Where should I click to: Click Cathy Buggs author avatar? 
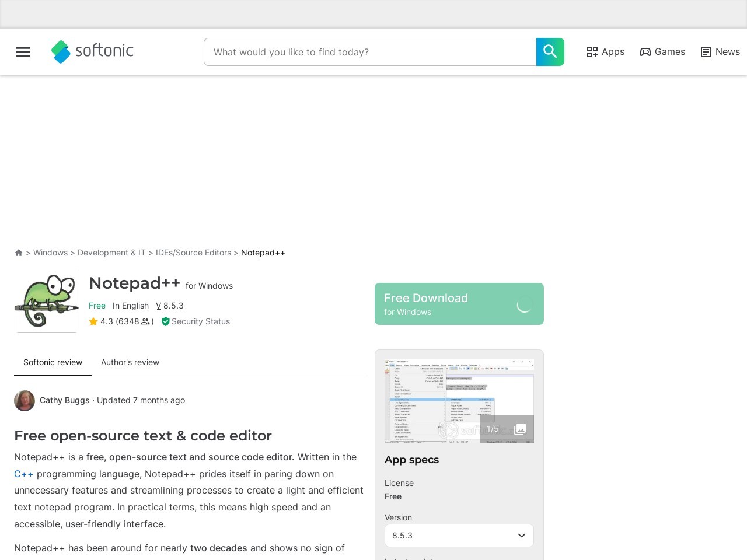25,401
